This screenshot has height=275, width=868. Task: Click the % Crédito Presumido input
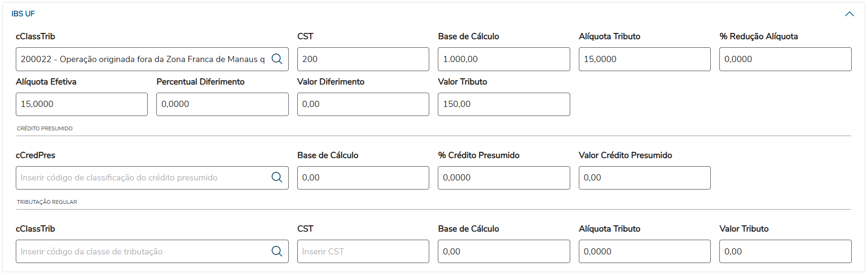503,178
